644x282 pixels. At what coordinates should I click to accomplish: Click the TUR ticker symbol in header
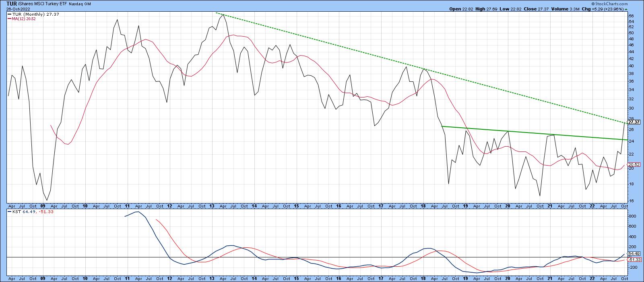pyautogui.click(x=11, y=3)
